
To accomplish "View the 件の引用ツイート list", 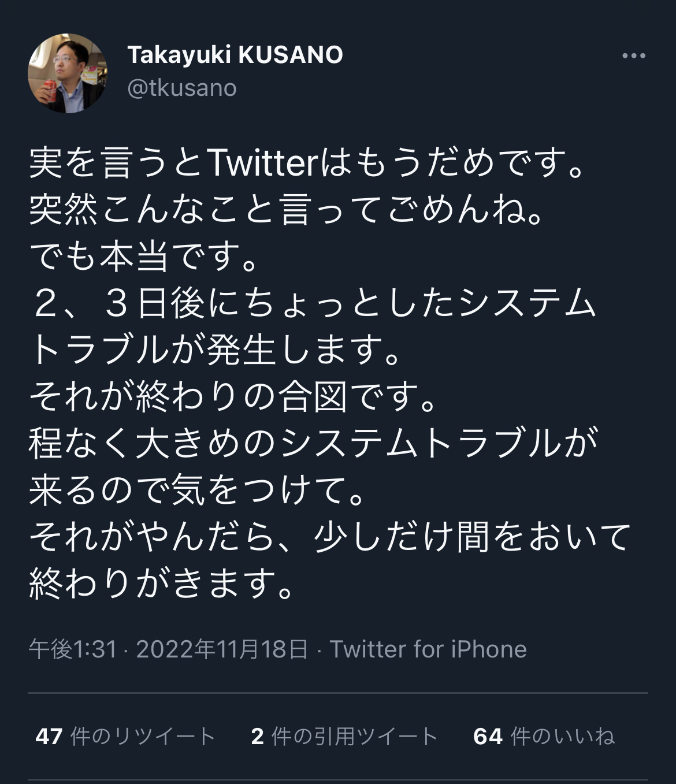I will click(354, 736).
